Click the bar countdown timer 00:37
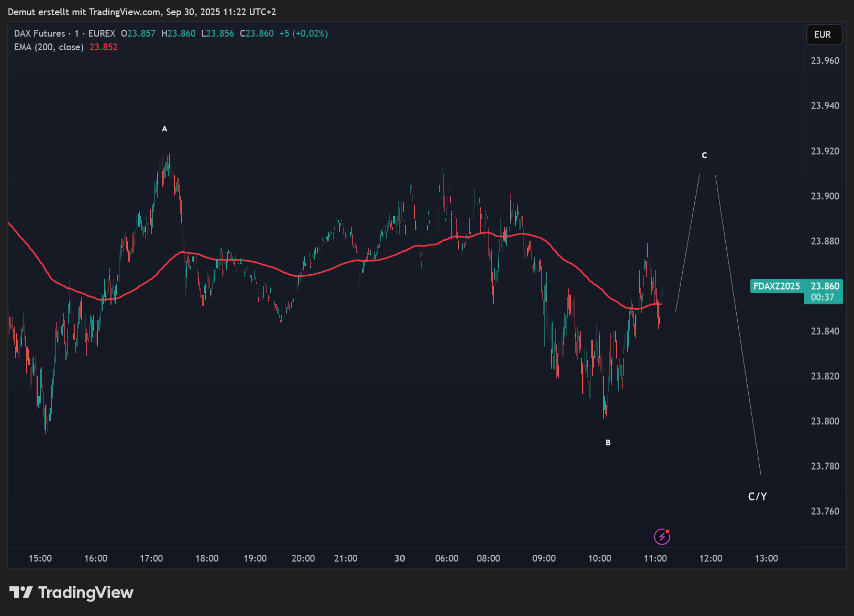The width and height of the screenshot is (854, 616). (822, 297)
